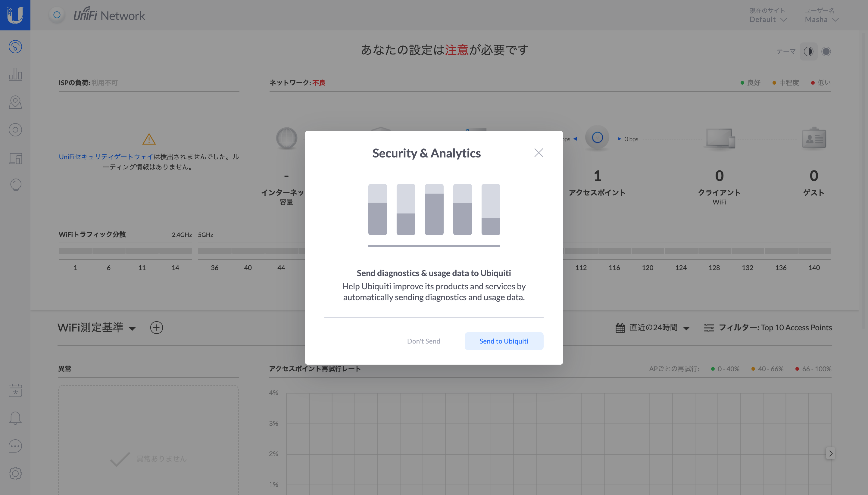Screen dimensions: 868x495
Task: Click the 66 - 100% retry legend
Action: click(x=813, y=369)
